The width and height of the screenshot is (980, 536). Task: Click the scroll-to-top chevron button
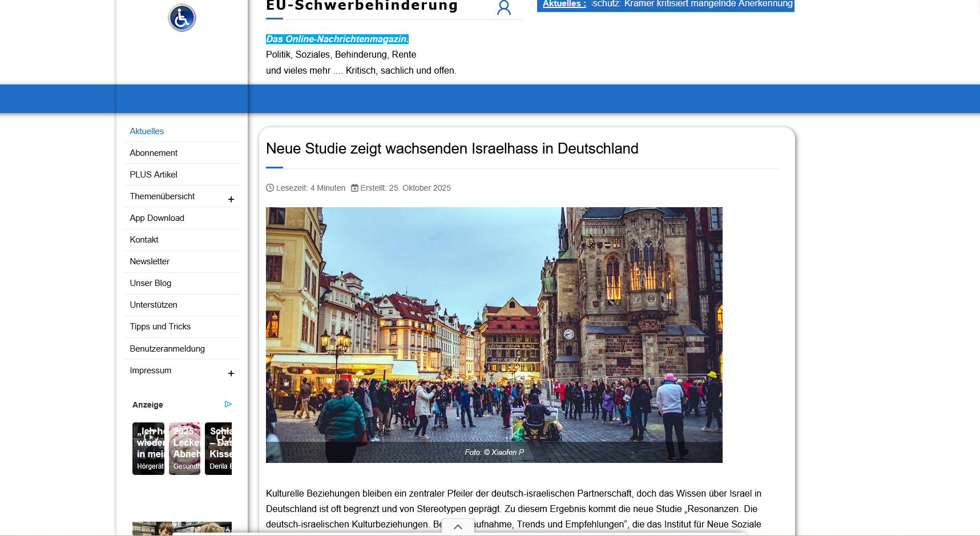pyautogui.click(x=457, y=526)
